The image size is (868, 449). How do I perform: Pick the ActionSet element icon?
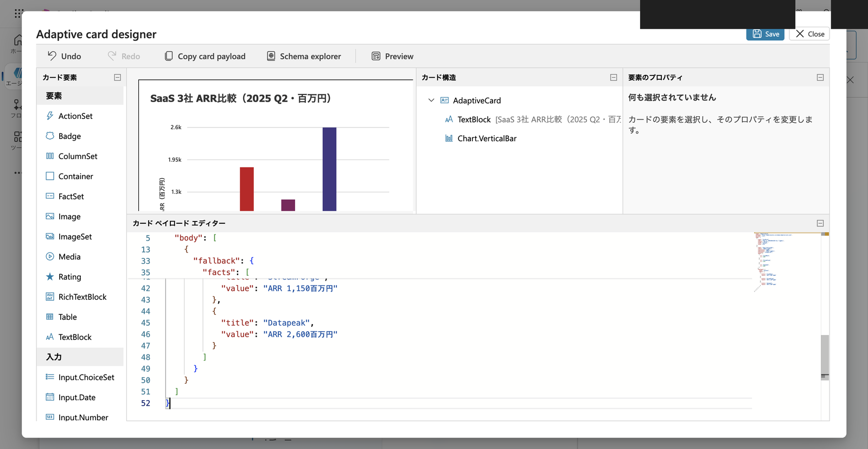pos(50,116)
